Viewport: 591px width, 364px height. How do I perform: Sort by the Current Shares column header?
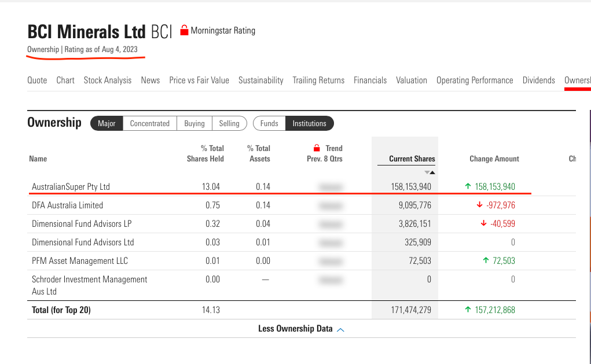[x=412, y=159]
